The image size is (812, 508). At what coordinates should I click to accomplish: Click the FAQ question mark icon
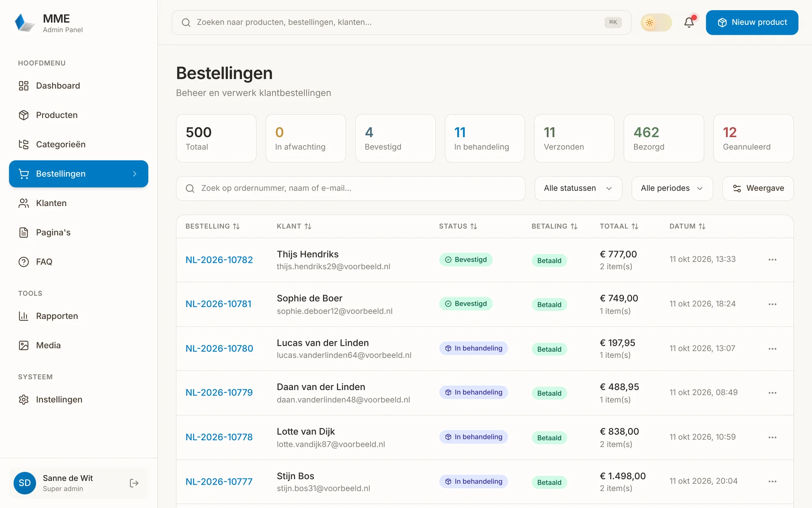(x=24, y=262)
